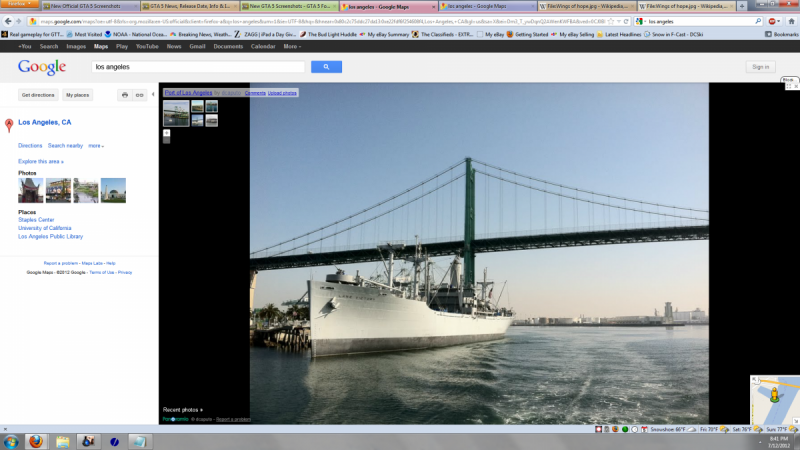Click the 'Get directions' button

38,95
